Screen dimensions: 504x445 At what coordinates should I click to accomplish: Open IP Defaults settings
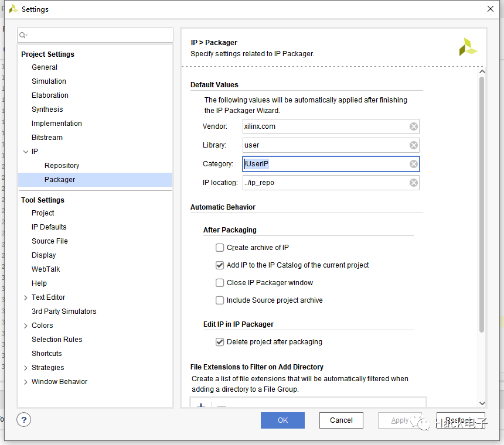tap(49, 227)
